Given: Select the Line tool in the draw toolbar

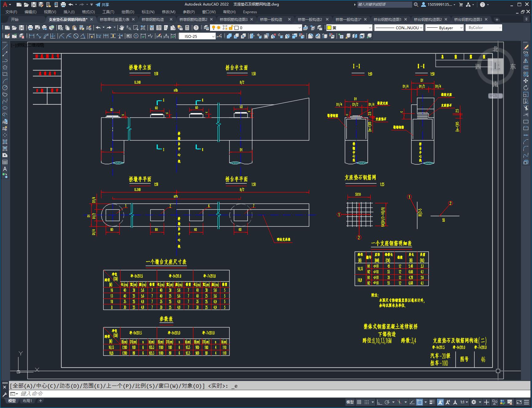Looking at the screenshot, I should click(5, 47).
